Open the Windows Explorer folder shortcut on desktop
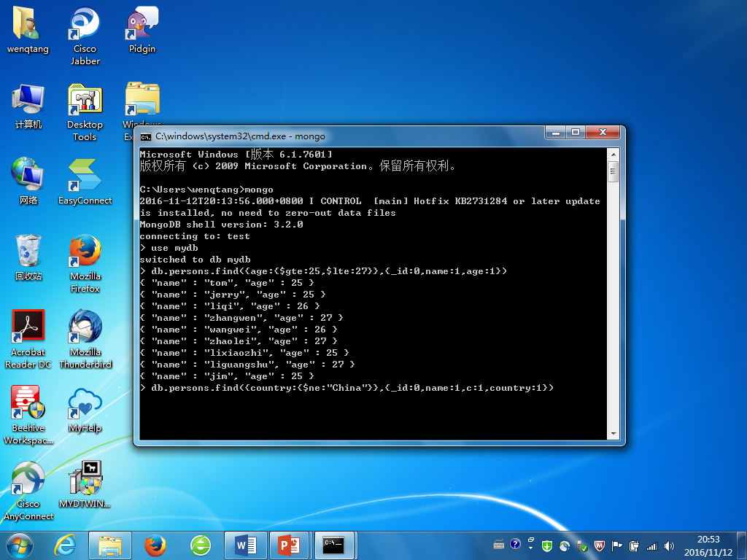 142,100
